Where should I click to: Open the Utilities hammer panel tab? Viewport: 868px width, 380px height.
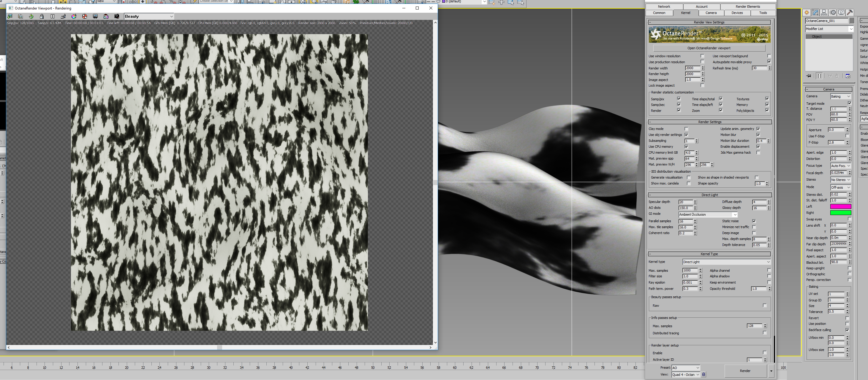point(850,12)
